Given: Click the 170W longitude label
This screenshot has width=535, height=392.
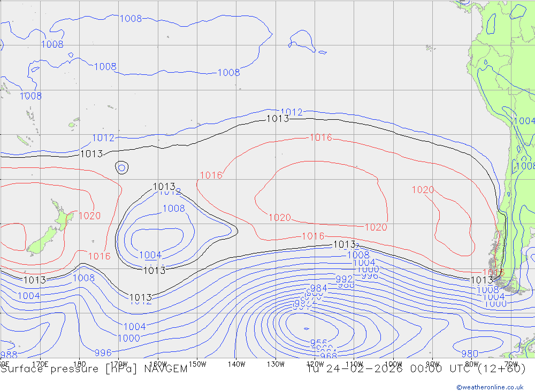Looking at the screenshot, I should point(119,364).
